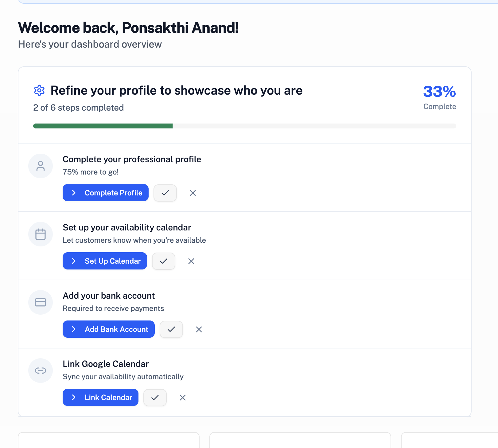Mark professional profile step as done
This screenshot has height=448, width=498.
165,193
